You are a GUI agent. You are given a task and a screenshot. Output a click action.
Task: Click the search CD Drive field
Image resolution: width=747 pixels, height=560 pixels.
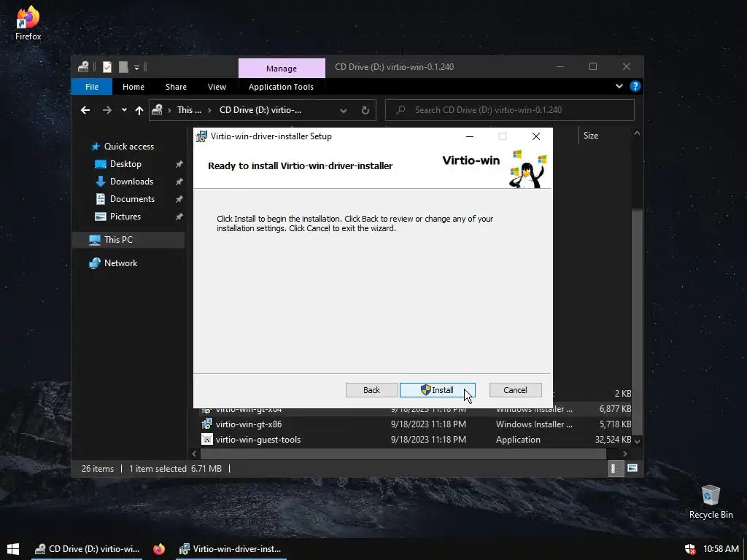509,110
